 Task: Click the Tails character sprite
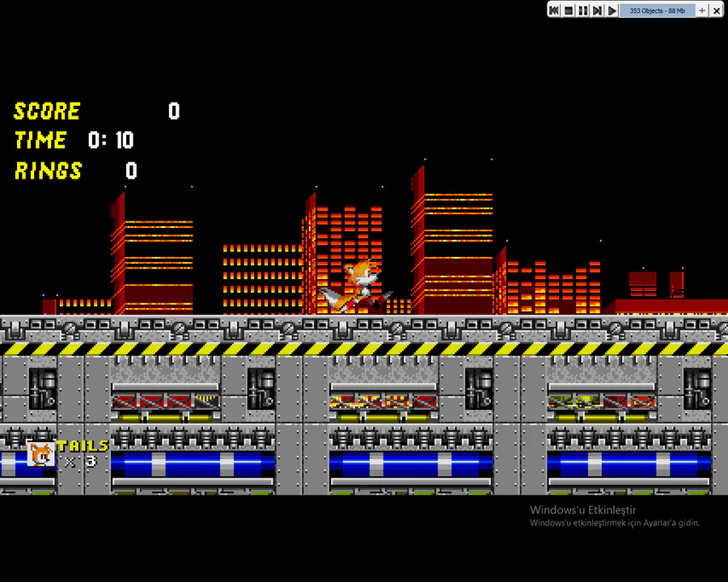(357, 285)
